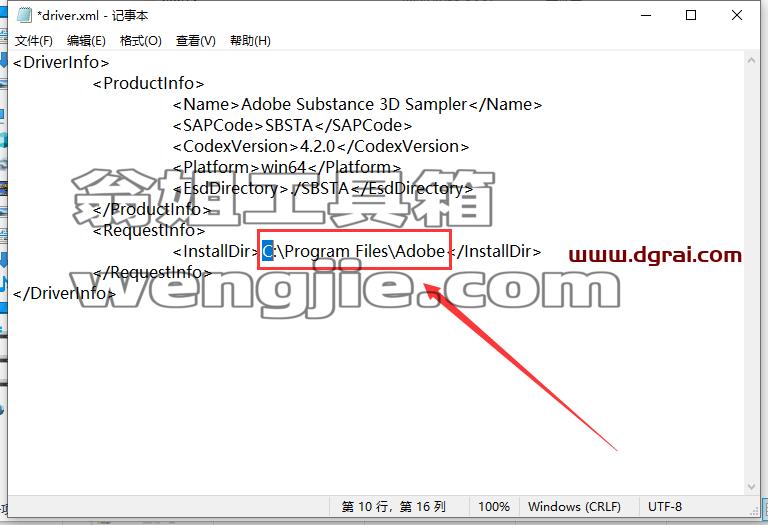Maximize the driver.xml Notepad window
The width and height of the screenshot is (768, 525).
691,15
